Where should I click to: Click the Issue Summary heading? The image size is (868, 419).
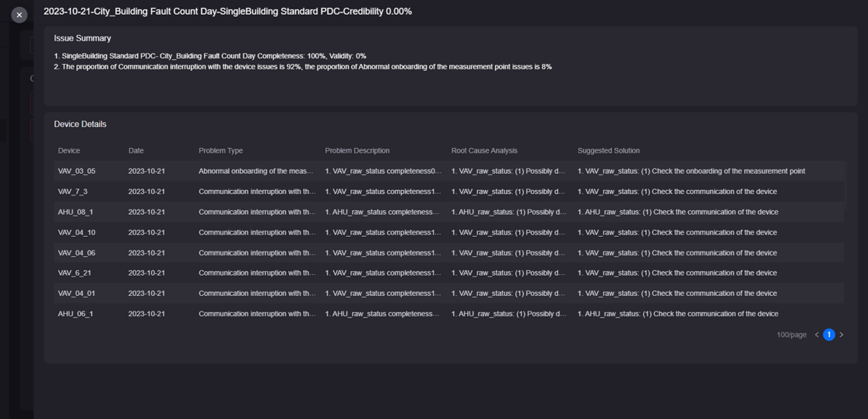coord(83,38)
